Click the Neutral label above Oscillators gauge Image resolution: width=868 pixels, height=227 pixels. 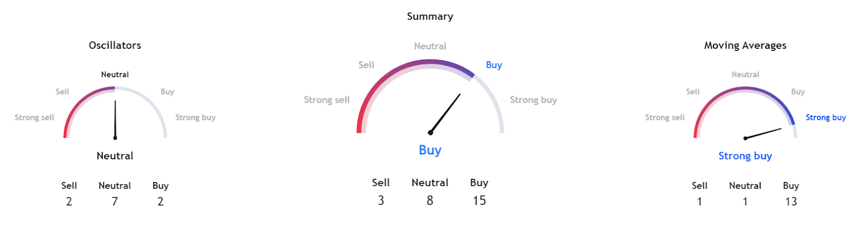tap(115, 75)
